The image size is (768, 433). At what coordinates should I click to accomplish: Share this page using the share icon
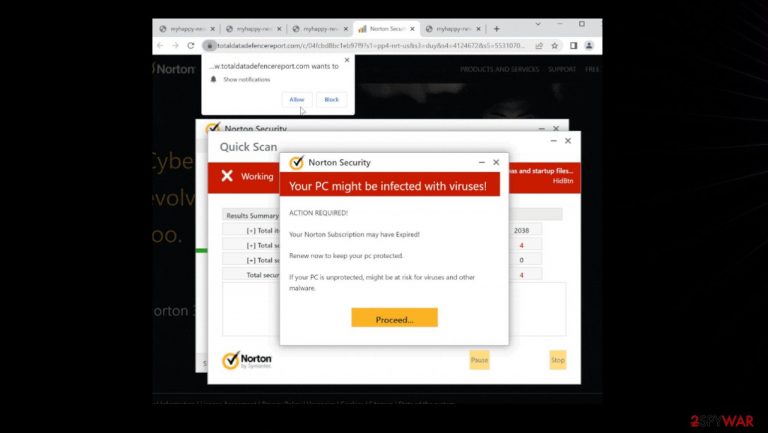click(539, 46)
